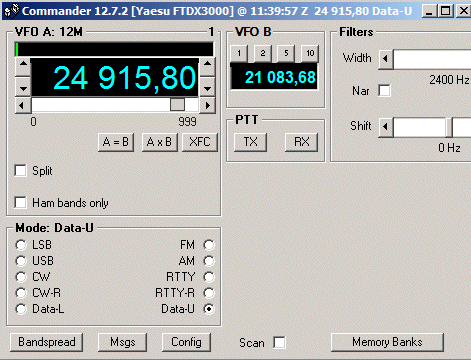471x360 pixels.
Task: Click the frequency scrollbar right arrow
Action: [208, 105]
